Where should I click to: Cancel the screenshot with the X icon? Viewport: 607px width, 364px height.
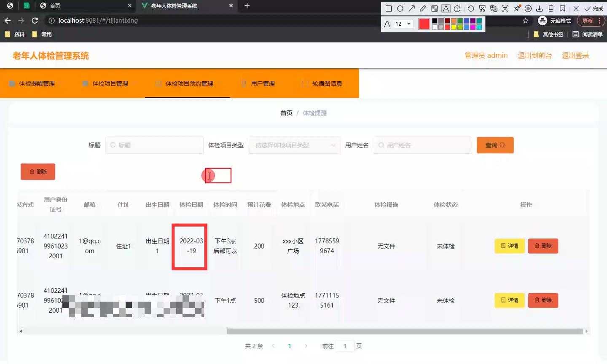coord(576,8)
